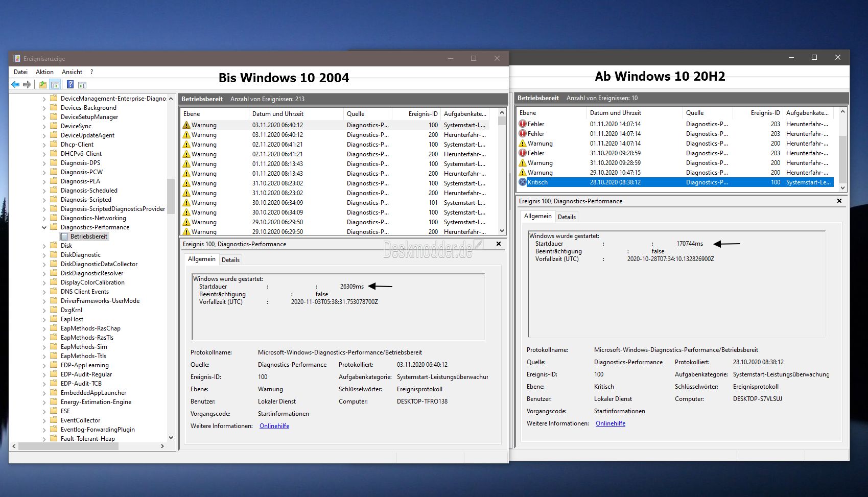Select Energy-Estimation-Engine tree item
The image size is (868, 497).
coord(96,402)
